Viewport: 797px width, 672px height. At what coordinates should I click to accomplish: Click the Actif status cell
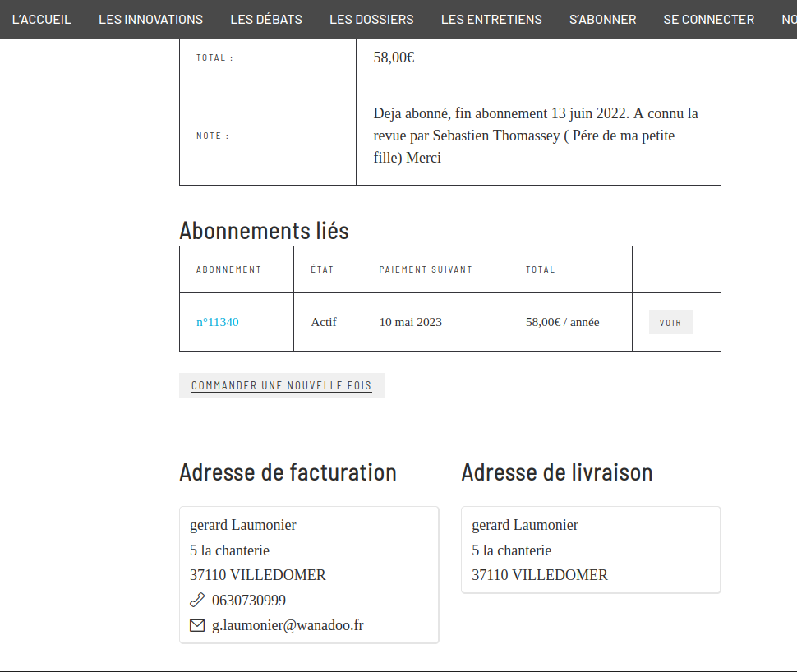tap(324, 322)
